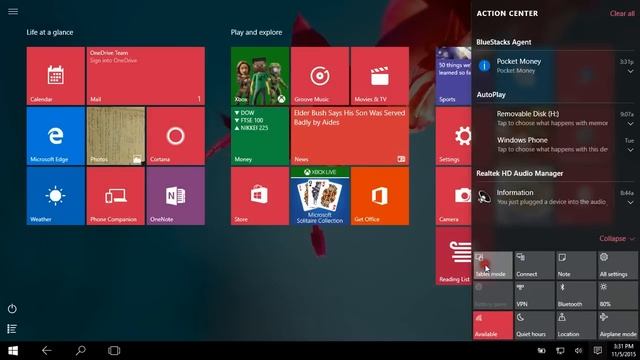Click the Windows Start button
This screenshot has width=640, height=360.
pyautogui.click(x=13, y=351)
